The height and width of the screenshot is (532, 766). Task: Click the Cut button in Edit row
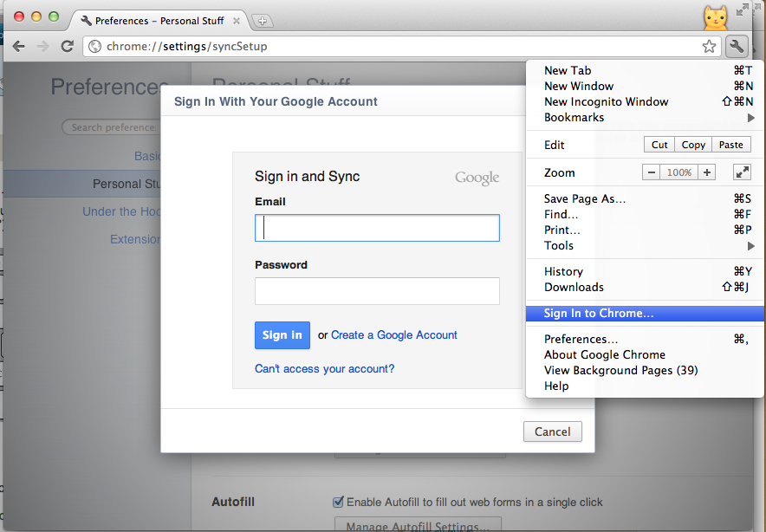659,145
